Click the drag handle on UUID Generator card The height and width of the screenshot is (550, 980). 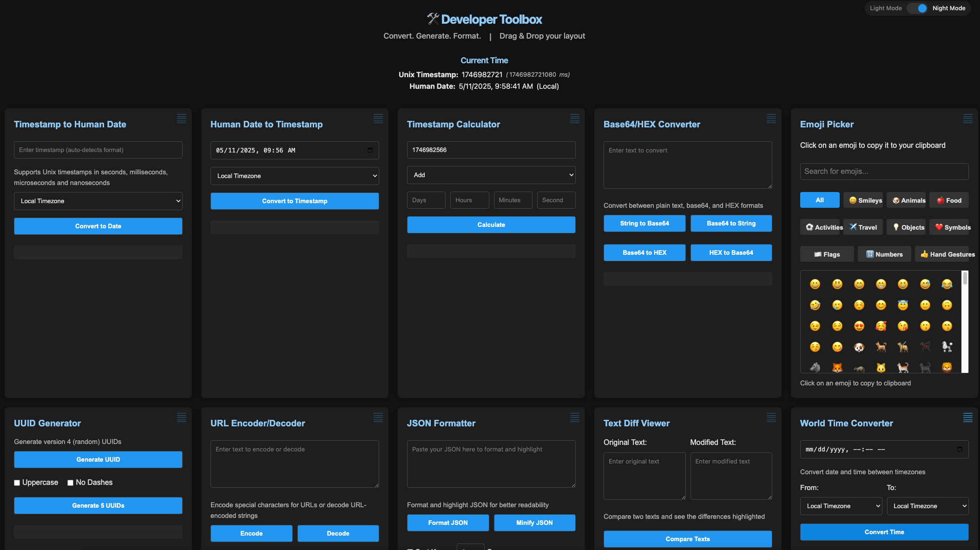tap(182, 417)
